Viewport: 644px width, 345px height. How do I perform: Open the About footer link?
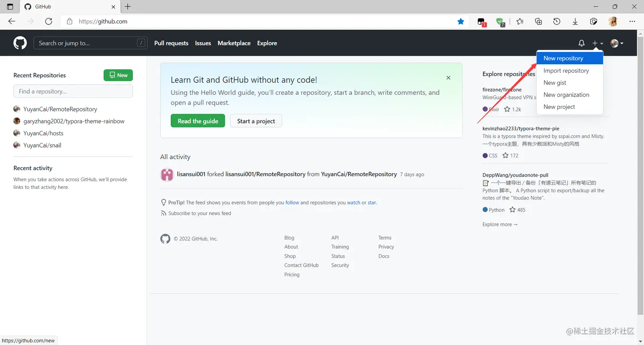(291, 247)
